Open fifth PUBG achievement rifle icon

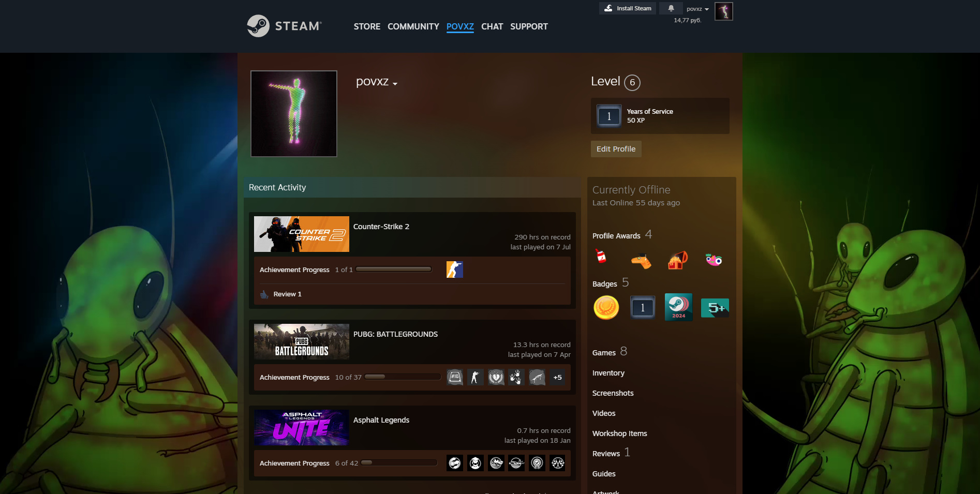point(537,377)
